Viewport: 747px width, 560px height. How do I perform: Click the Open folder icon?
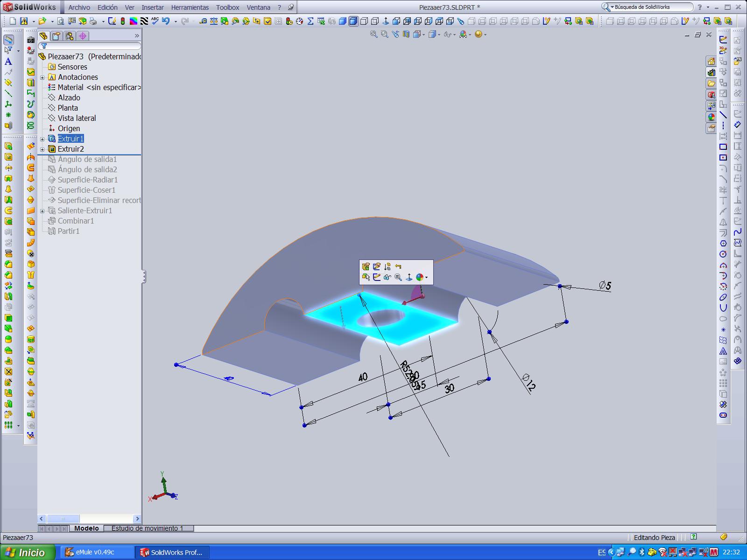pyautogui.click(x=42, y=21)
